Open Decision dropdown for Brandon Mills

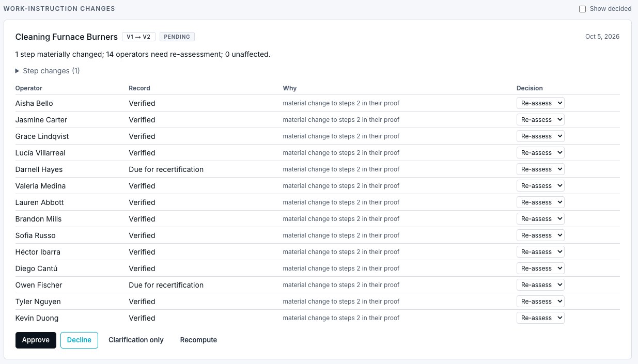540,219
